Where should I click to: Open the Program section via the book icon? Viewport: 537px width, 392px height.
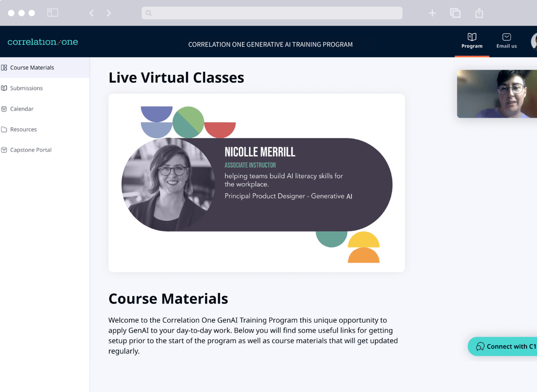coord(472,37)
